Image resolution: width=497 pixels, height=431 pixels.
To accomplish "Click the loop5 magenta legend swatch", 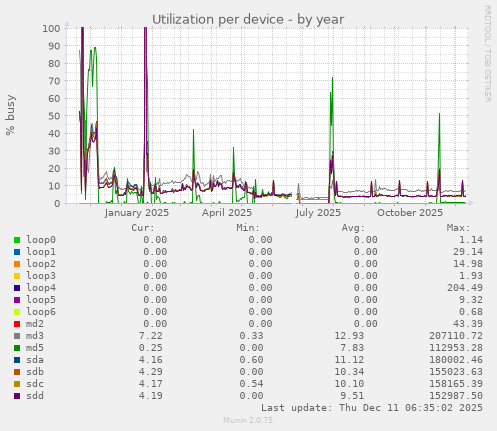I will click(17, 300).
